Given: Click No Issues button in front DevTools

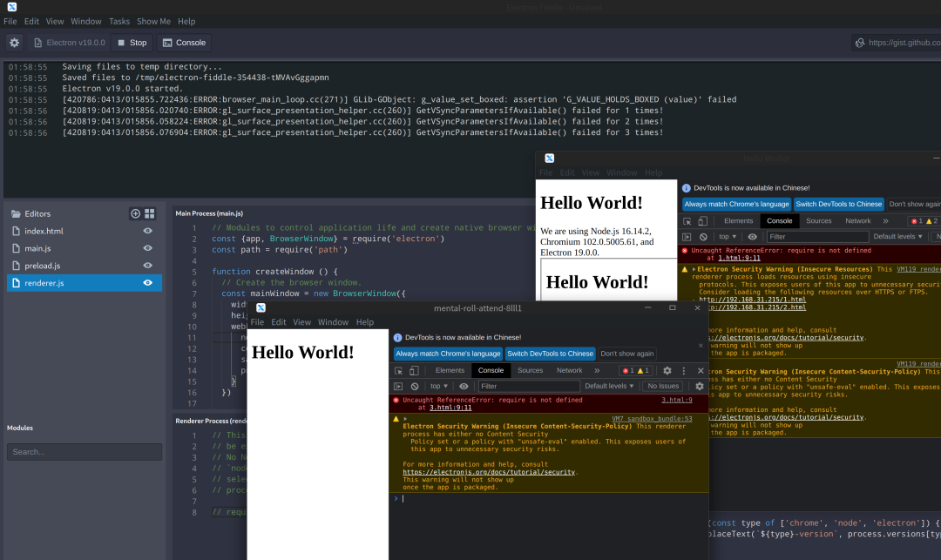Looking at the screenshot, I should click(x=663, y=386).
